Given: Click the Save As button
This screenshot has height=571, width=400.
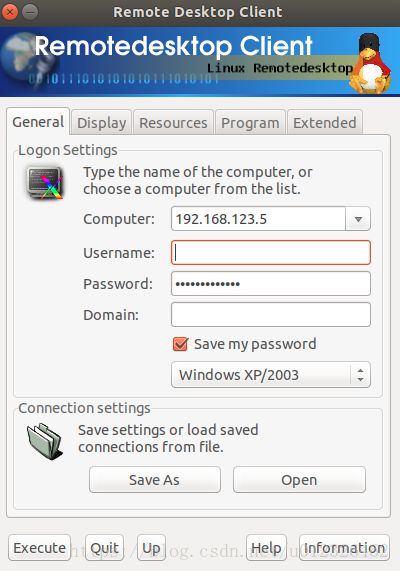Looking at the screenshot, I should [x=155, y=480].
